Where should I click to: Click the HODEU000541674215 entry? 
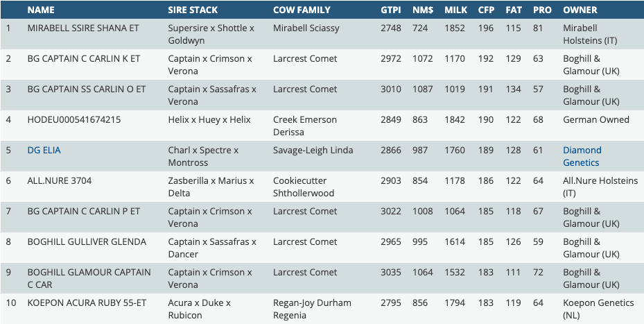pyautogui.click(x=74, y=119)
